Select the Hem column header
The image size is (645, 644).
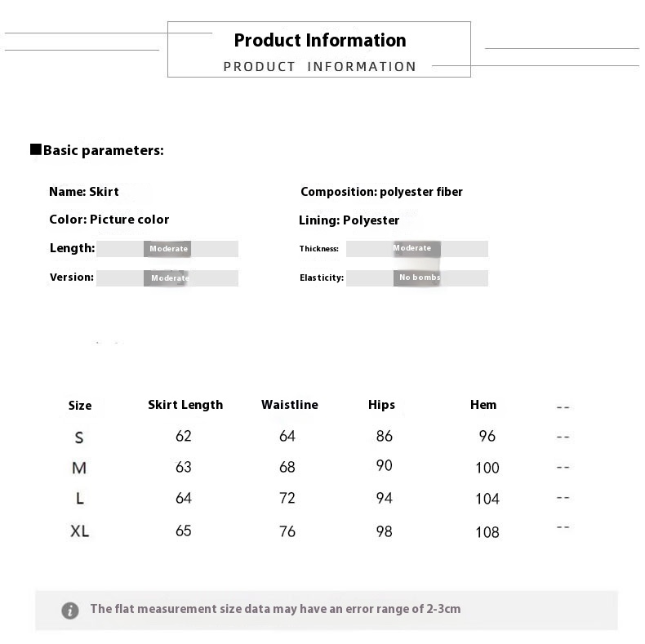pos(483,405)
